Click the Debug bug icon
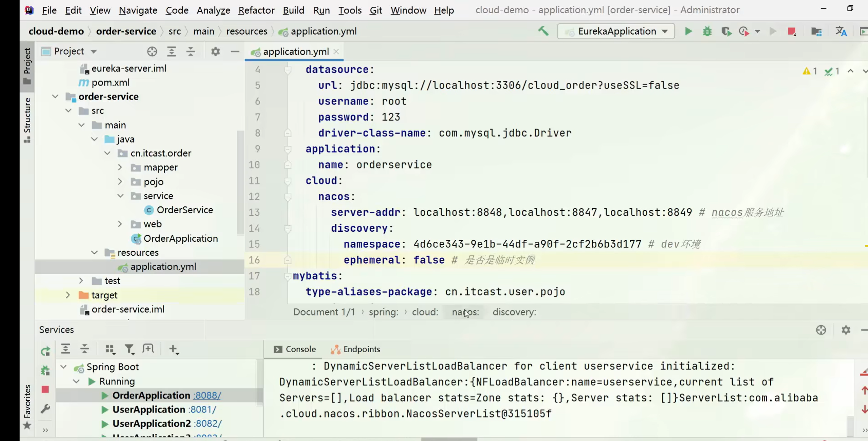 pos(707,31)
